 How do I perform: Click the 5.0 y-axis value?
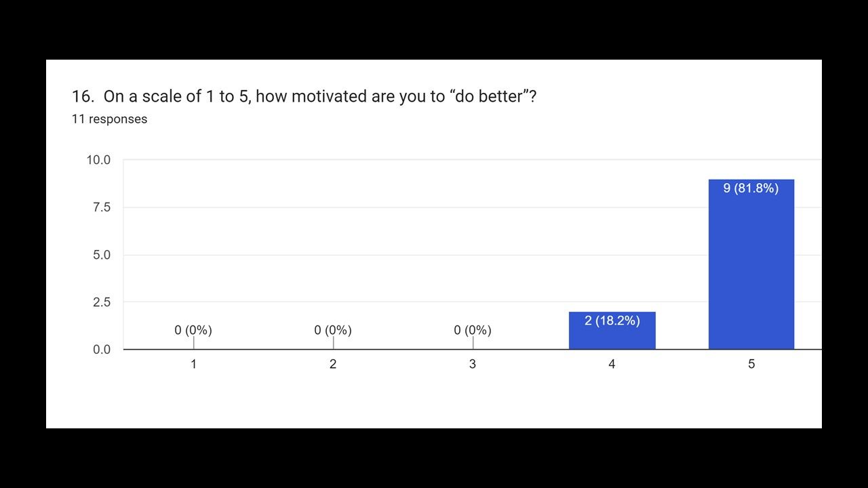pos(101,255)
